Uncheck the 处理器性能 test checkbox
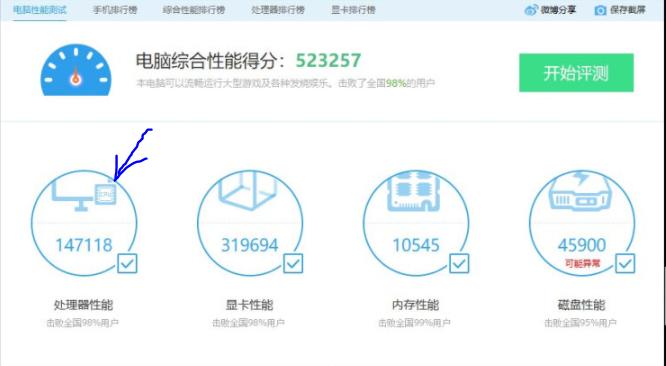This screenshot has width=666, height=366. 127,264
